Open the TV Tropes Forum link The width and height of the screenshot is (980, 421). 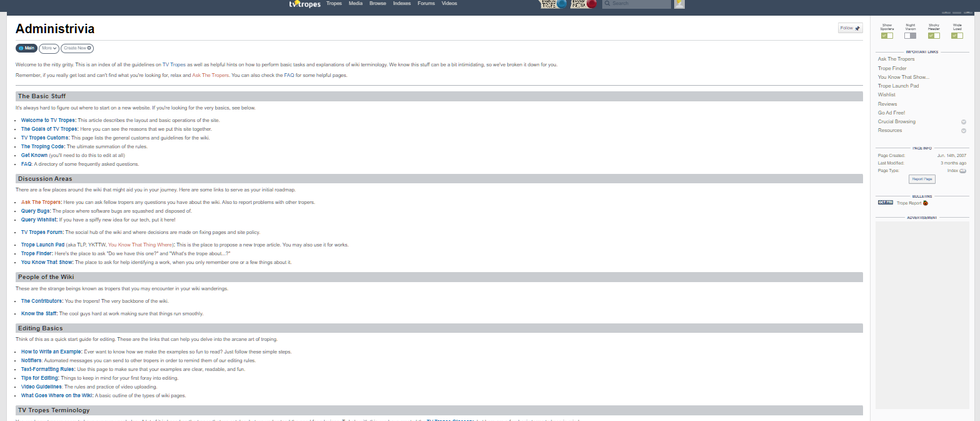[43, 232]
